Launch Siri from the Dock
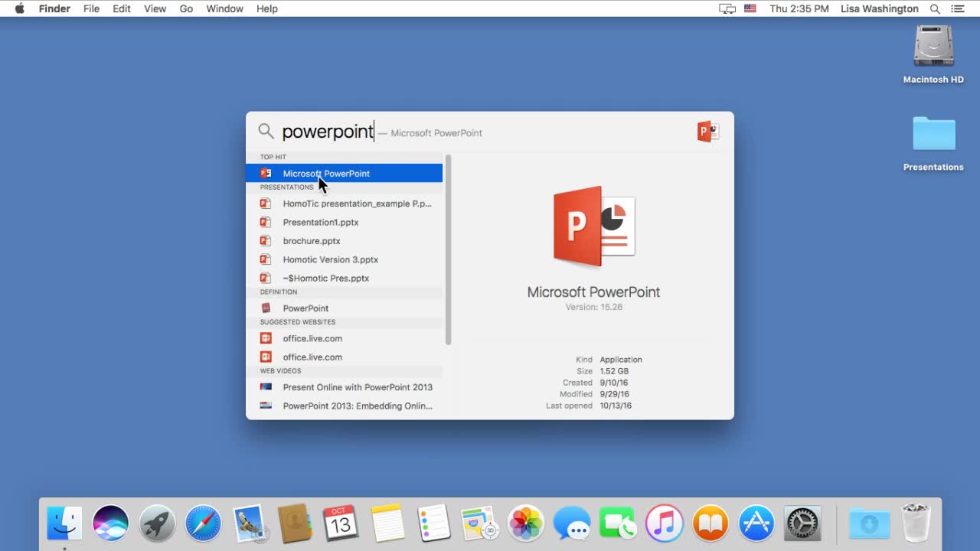980x551 pixels. [x=110, y=523]
